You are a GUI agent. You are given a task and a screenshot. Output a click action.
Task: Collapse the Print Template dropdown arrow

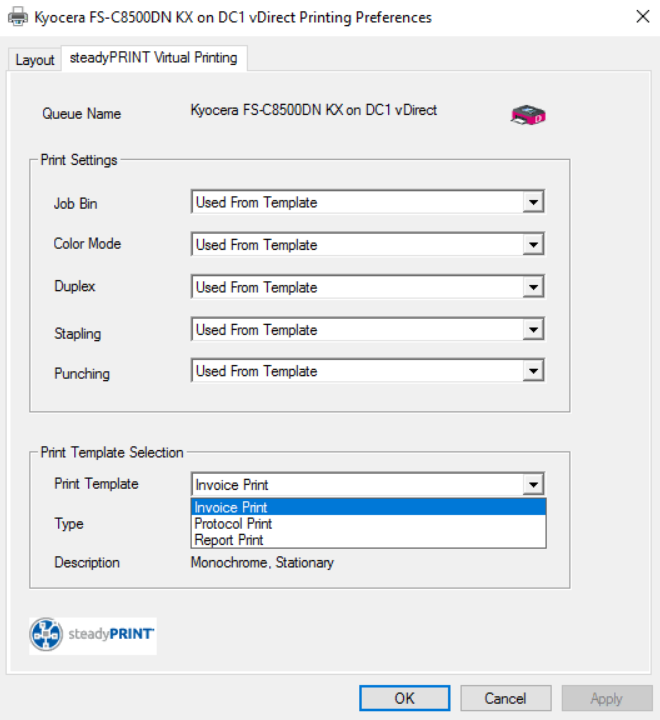tap(533, 485)
